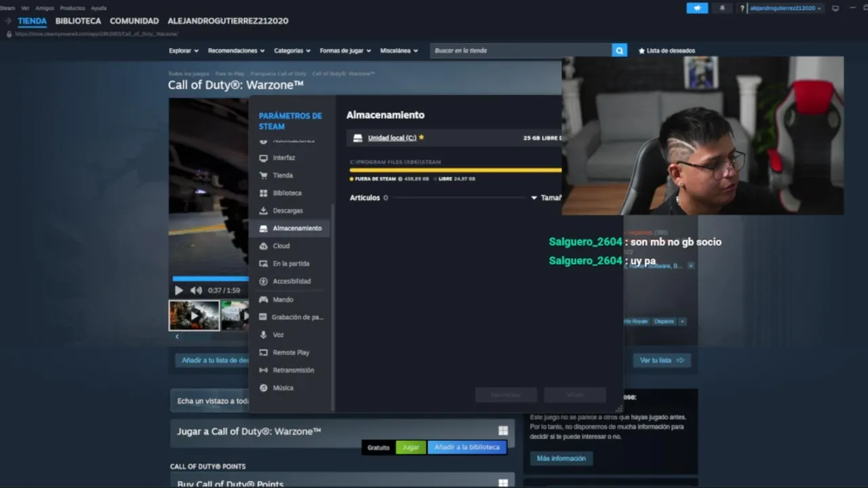Open Grabación de partidas settings icon

[263, 317]
